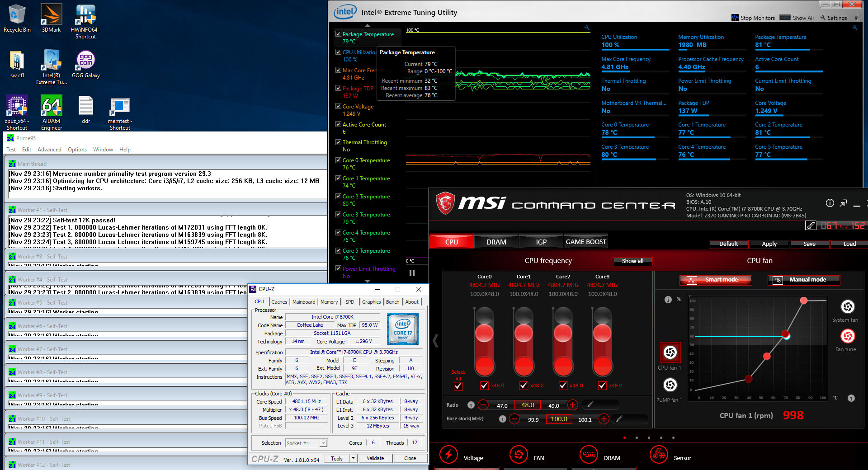Select Smart mode for CPU fan

(716, 280)
